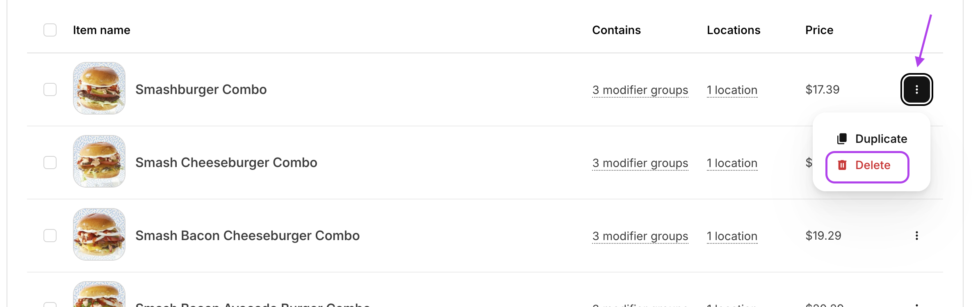Tick the Smash Bacon Cheeseburger Combo checkbox
The height and width of the screenshot is (307, 980).
pos(50,236)
